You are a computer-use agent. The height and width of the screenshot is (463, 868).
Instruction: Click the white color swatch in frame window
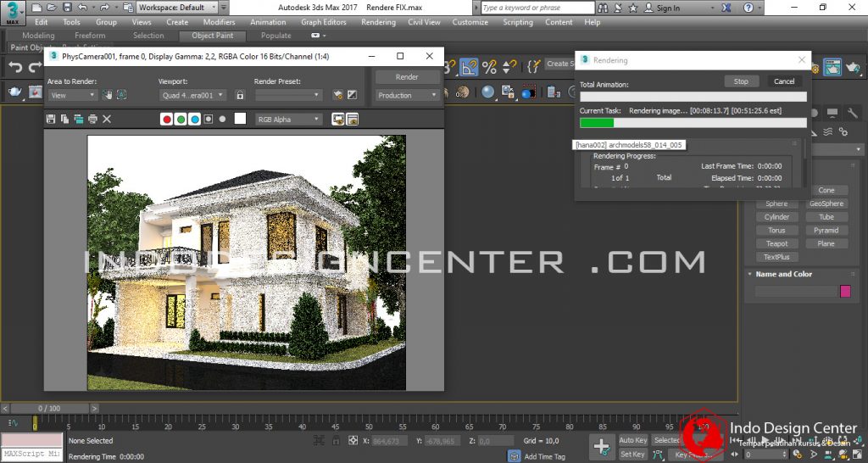tap(240, 119)
